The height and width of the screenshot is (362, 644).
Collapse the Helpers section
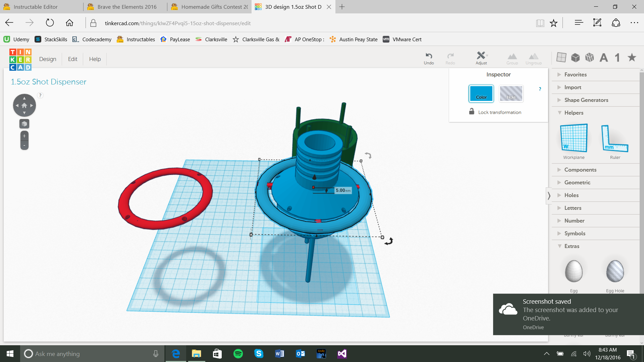574,113
